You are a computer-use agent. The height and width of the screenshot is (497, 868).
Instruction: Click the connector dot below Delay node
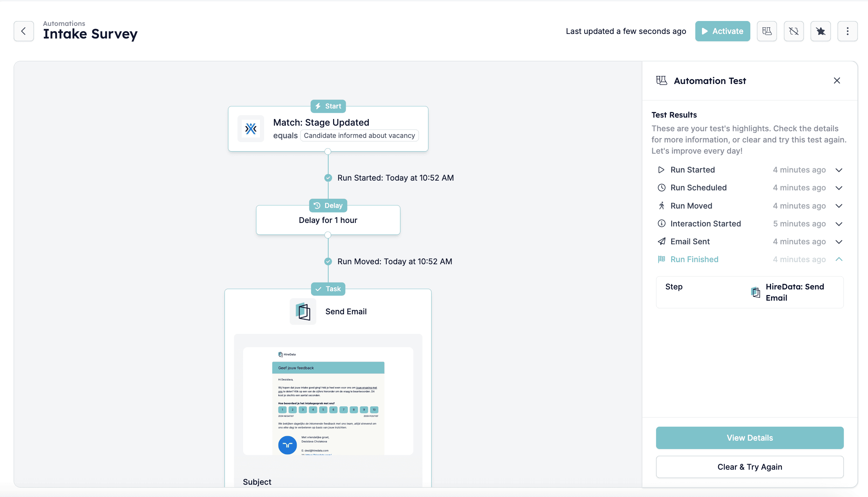click(328, 235)
